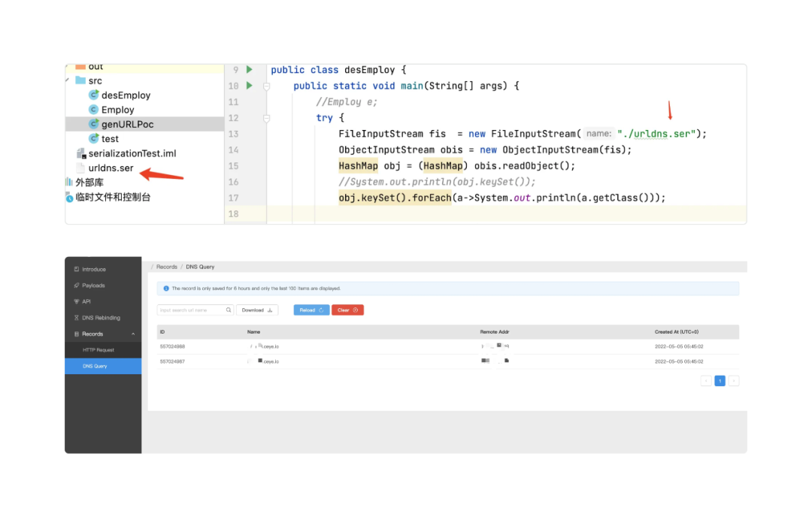Go to next page in pagination
Image resolution: width=812 pixels, height=529 pixels.
tap(733, 381)
